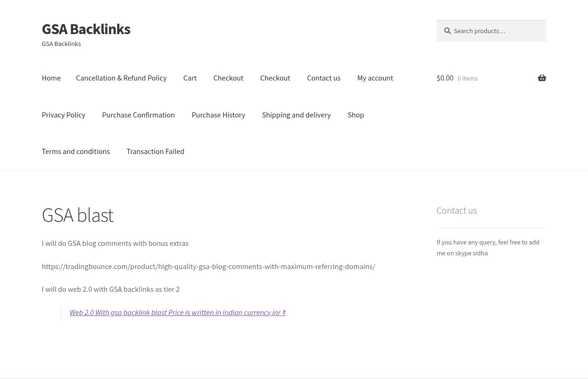
Task: Click 'I will do web 2.0' tier 2 text
Action: [x=110, y=289]
